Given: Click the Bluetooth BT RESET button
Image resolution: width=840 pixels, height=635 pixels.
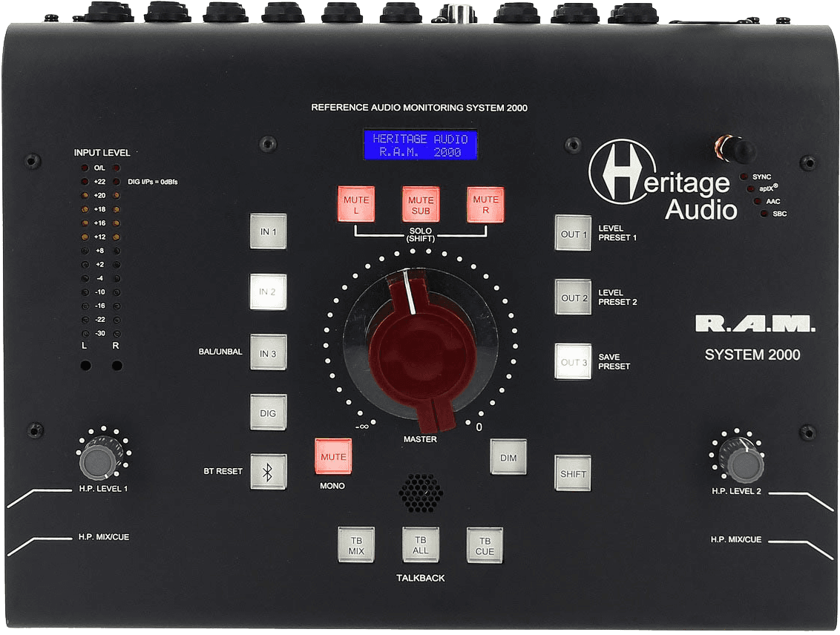Looking at the screenshot, I should [x=268, y=472].
